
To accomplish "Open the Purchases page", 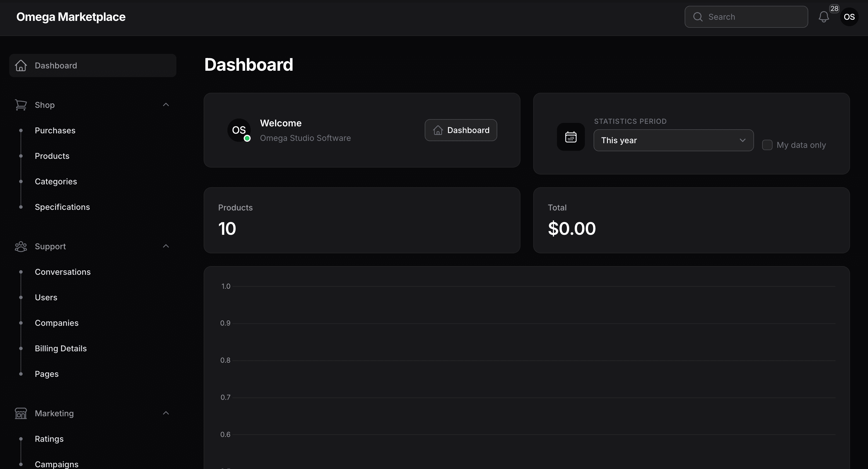I will [x=55, y=131].
